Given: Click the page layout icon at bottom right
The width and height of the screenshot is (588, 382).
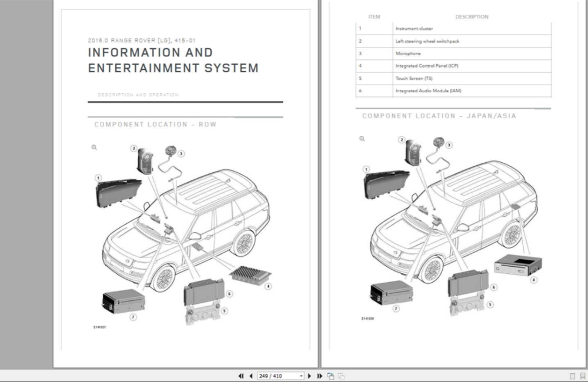Looking at the screenshot, I should (x=572, y=376).
